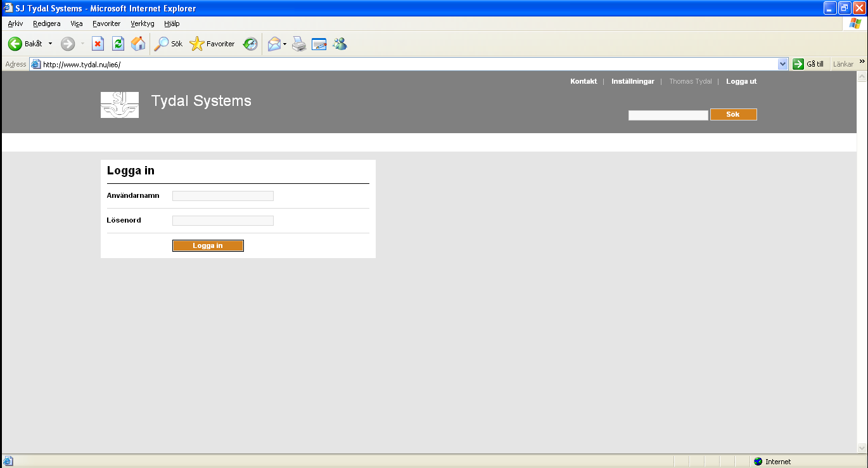This screenshot has height=468, width=868.
Task: Click the site search text field
Action: 668,115
